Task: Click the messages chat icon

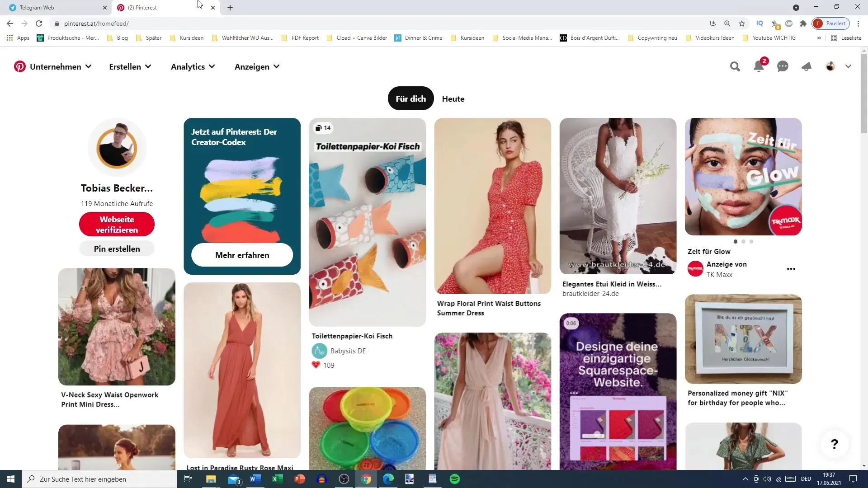Action: pos(783,66)
